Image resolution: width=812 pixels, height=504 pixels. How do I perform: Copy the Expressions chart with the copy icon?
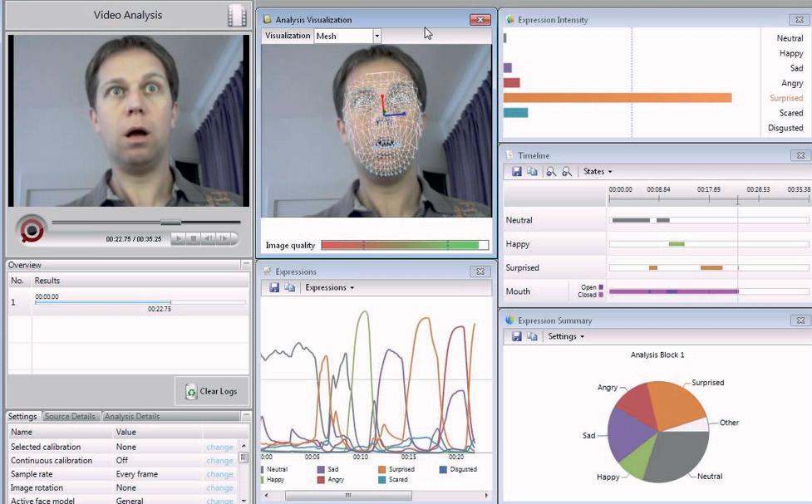[x=290, y=287]
